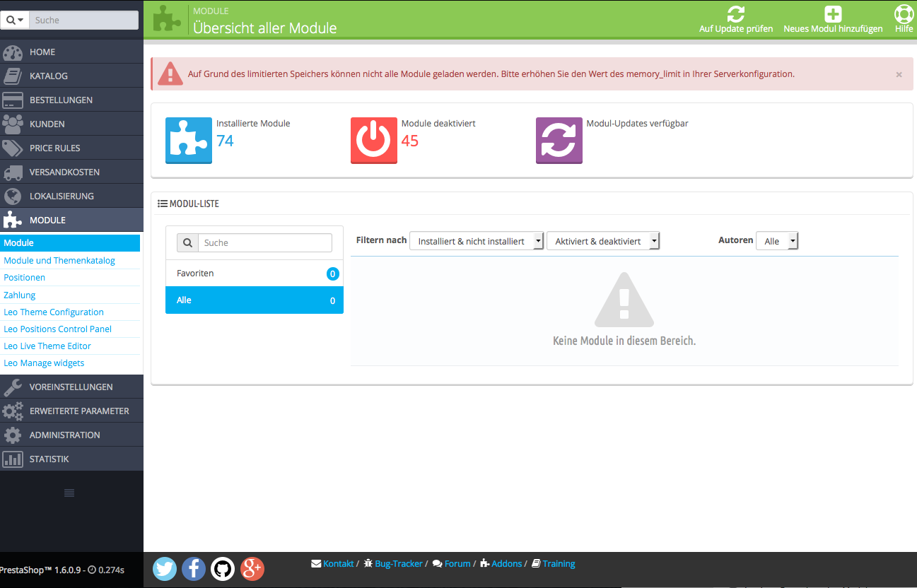The height and width of the screenshot is (588, 917).
Task: Click the Keine Module in diesem Bereich message
Action: (x=624, y=341)
